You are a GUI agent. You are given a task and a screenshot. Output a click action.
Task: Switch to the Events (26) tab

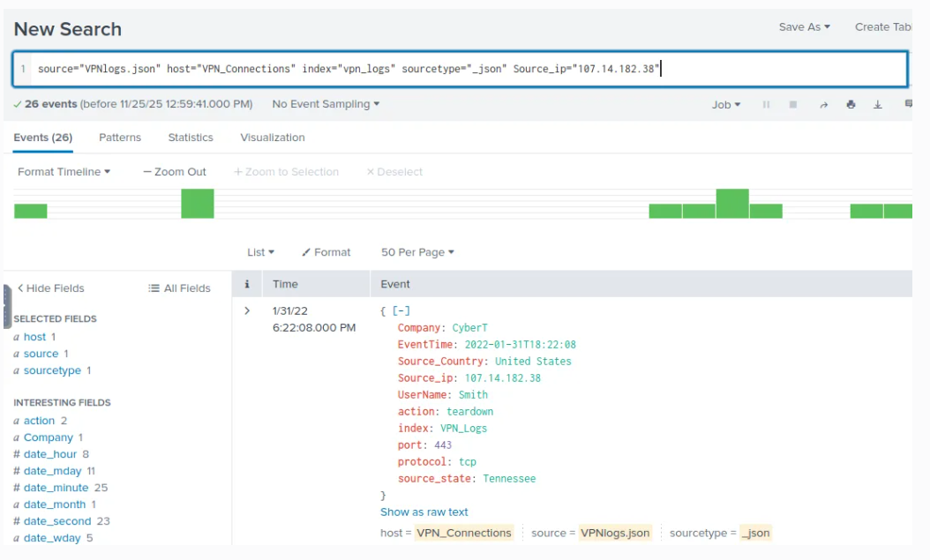point(42,138)
